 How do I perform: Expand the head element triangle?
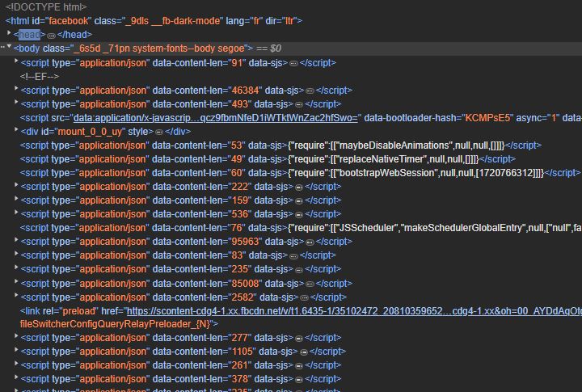coord(9,33)
